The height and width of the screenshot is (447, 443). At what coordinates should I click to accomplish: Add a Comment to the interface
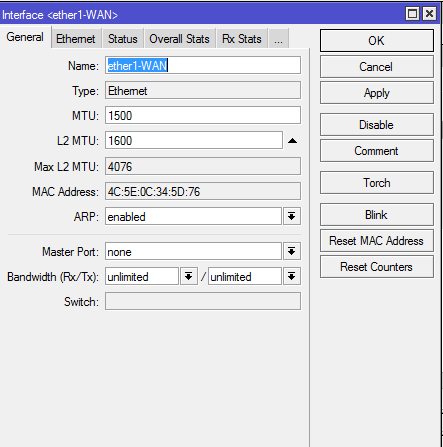tap(377, 151)
